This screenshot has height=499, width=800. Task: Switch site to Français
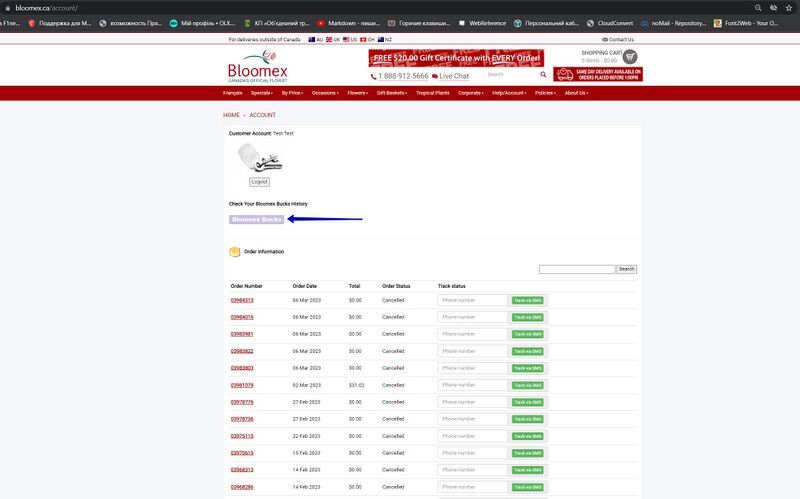233,93
